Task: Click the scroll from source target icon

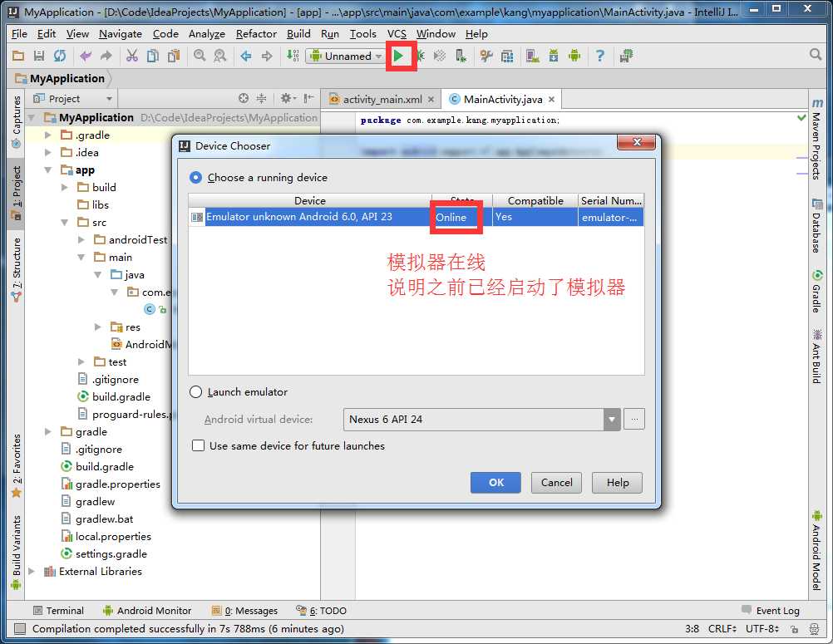Action: tap(244, 98)
